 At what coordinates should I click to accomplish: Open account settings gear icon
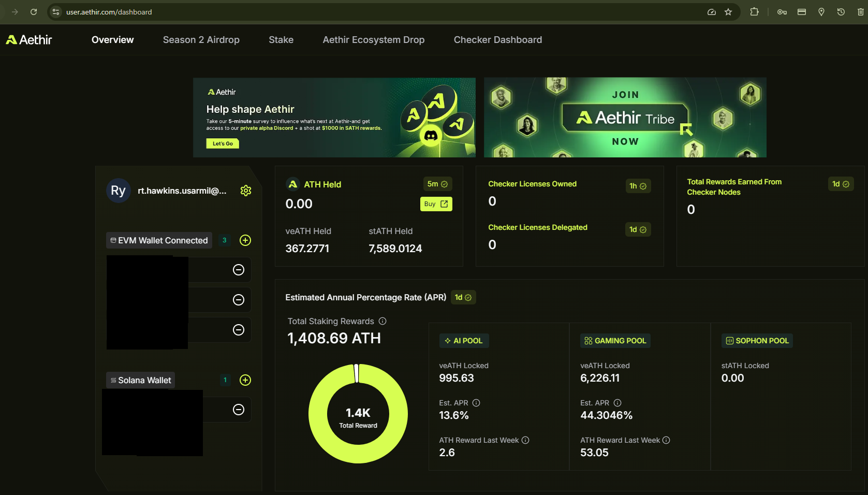(x=246, y=191)
